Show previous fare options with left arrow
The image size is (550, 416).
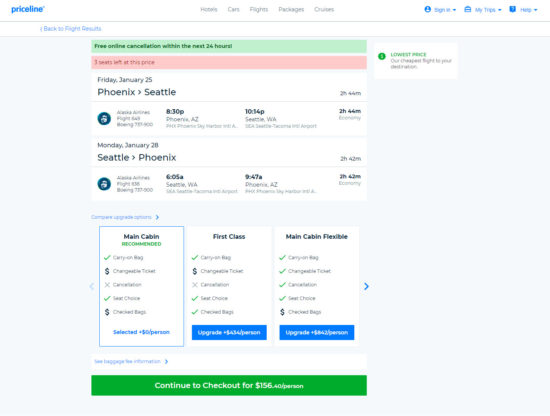click(92, 286)
